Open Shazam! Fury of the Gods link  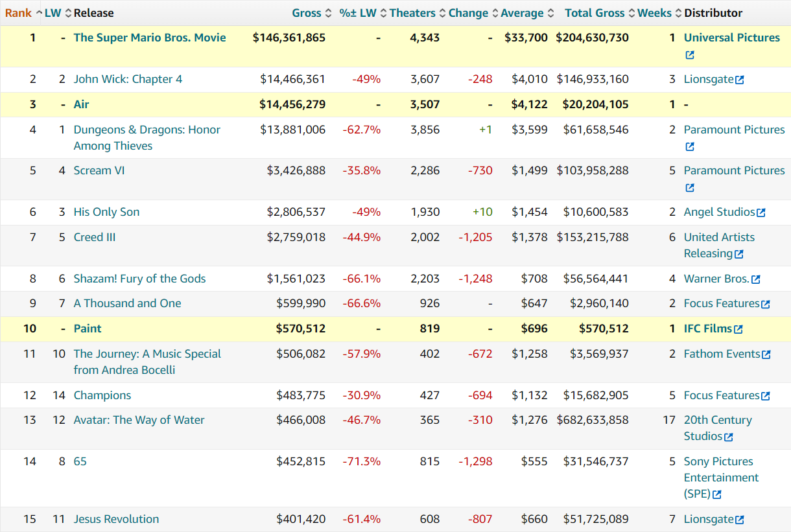(x=139, y=279)
